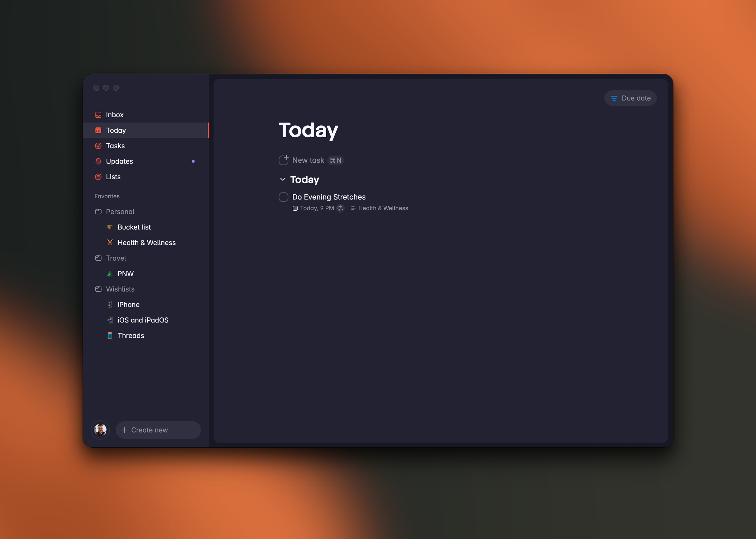This screenshot has height=539, width=756.
Task: Open the Inbox view
Action: click(146, 115)
